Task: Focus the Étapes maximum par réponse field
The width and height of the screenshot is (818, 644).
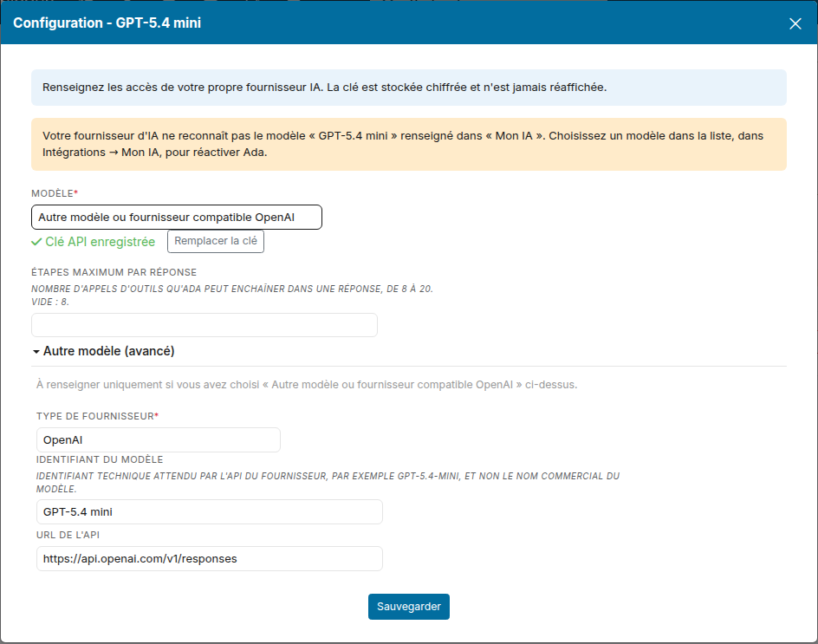Action: (x=204, y=325)
